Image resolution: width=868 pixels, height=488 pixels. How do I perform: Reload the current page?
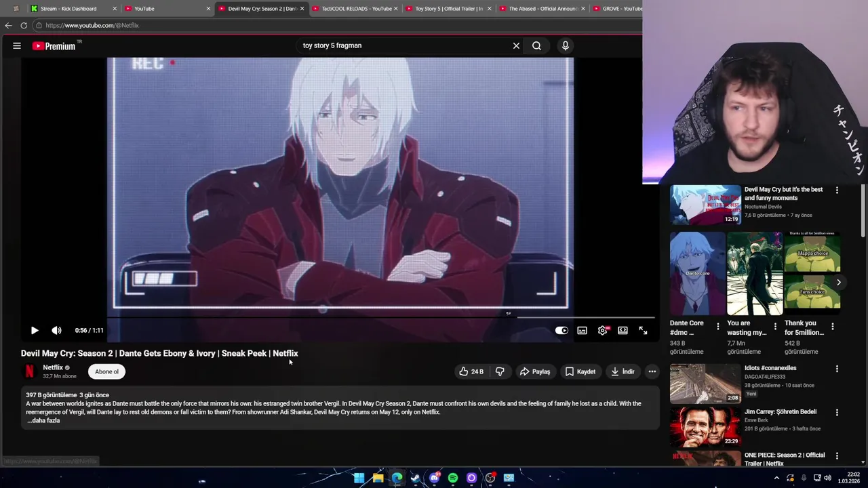24,25
